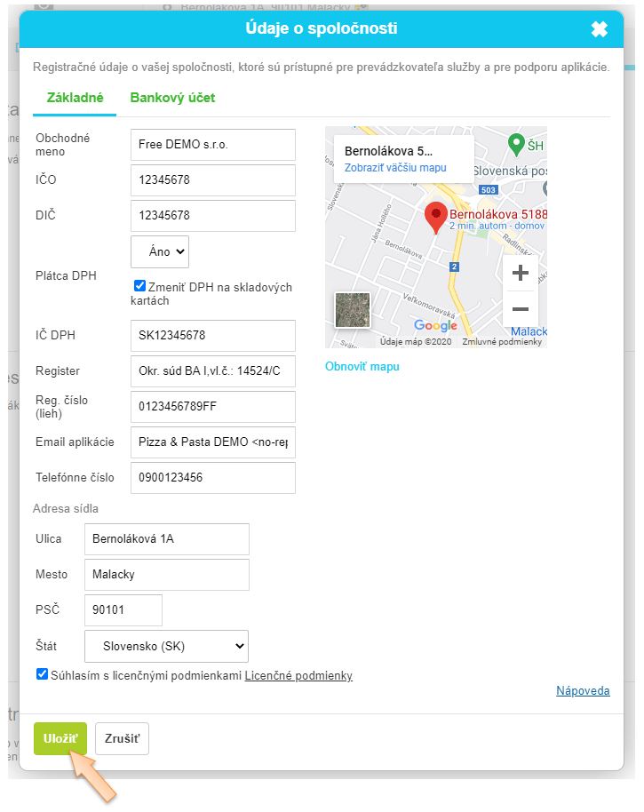Screen dimensions: 644x812
Task: Switch to the Bankový účet tab
Action: pyautogui.click(x=172, y=98)
